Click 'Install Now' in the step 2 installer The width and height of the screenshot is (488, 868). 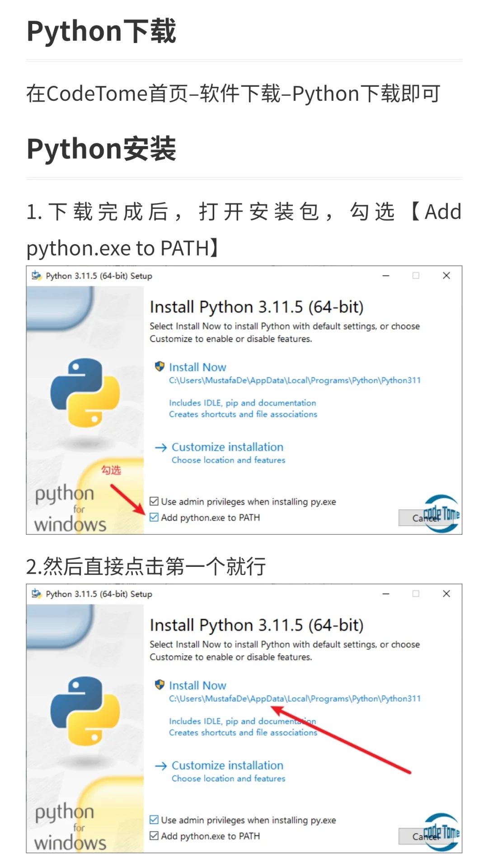coord(197,685)
